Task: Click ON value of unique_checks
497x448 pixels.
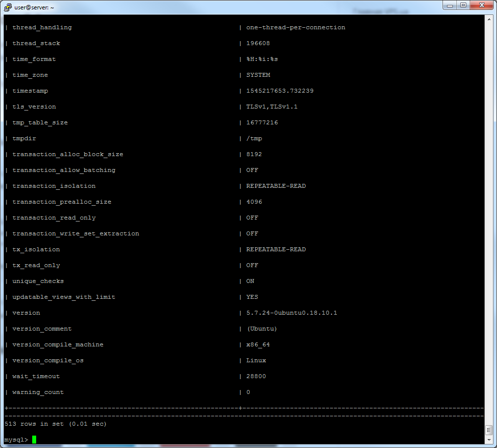Action: (250, 281)
